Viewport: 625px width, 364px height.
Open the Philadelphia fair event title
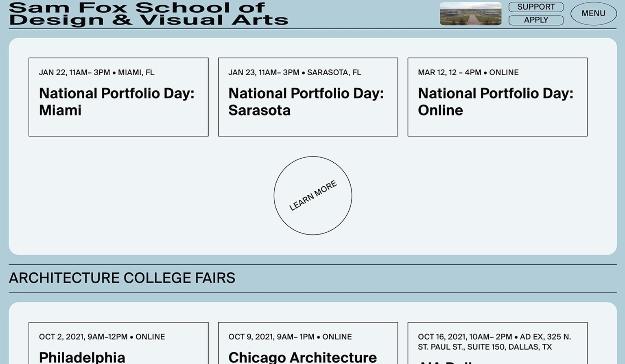click(82, 357)
